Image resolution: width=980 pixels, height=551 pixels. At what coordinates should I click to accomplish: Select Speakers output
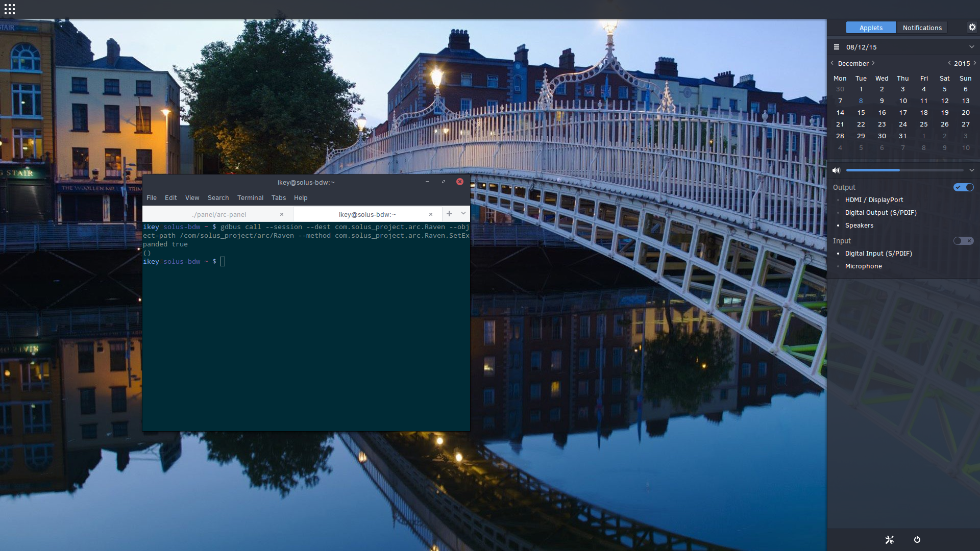(x=859, y=226)
